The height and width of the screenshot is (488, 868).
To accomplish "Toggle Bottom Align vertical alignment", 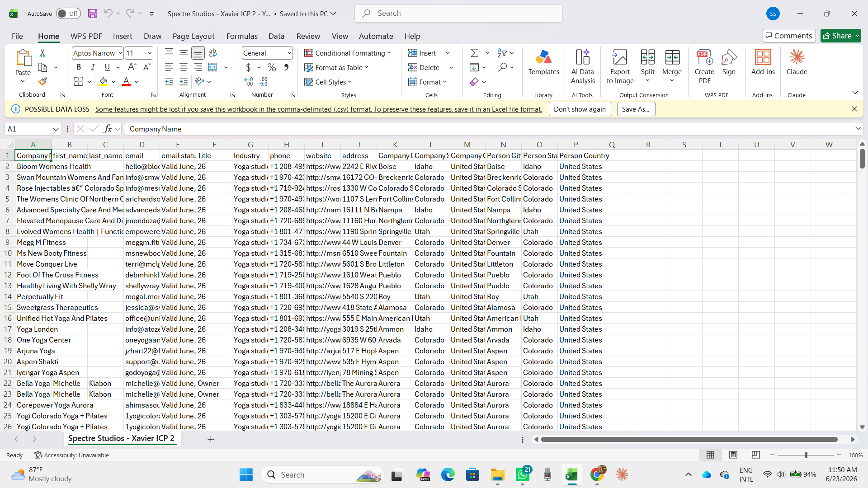I will pyautogui.click(x=198, y=53).
